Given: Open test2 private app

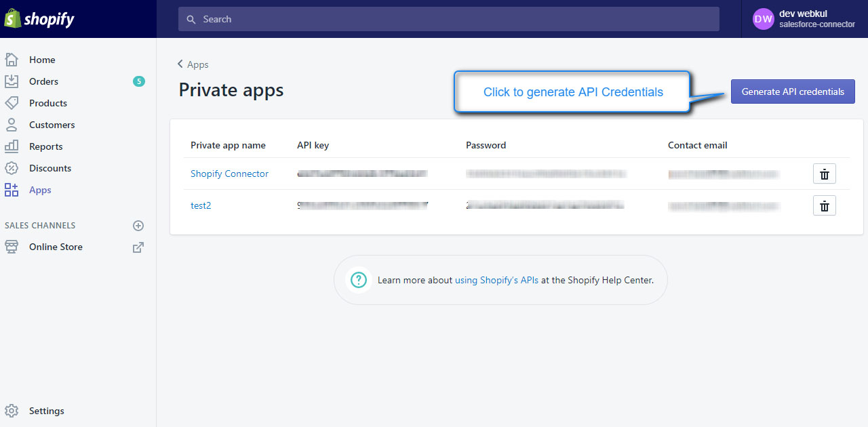Looking at the screenshot, I should 201,205.
